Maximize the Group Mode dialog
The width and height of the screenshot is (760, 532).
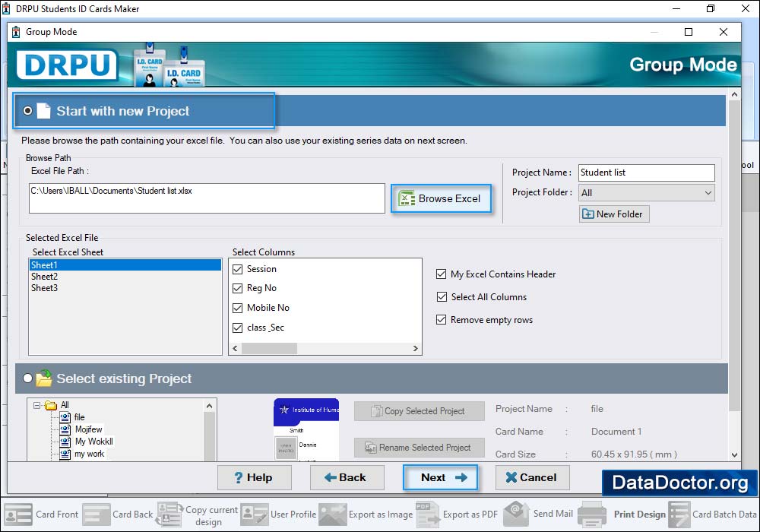click(x=689, y=32)
